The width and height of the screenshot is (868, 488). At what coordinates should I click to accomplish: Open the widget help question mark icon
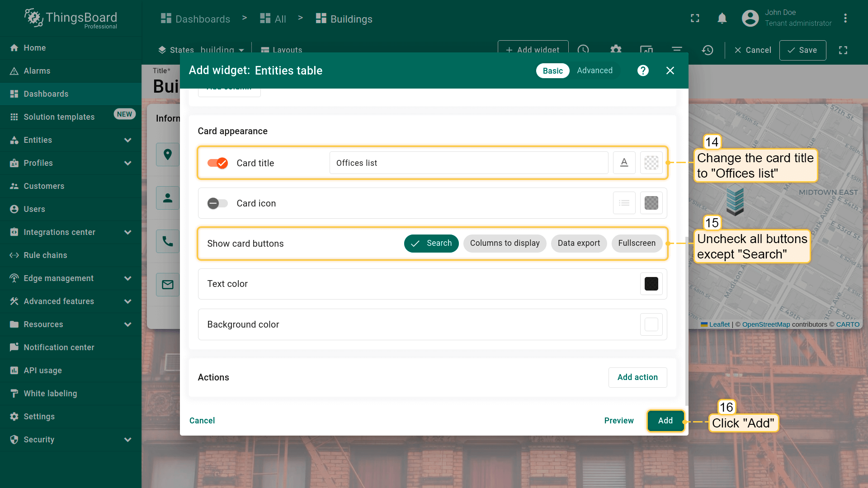(643, 70)
